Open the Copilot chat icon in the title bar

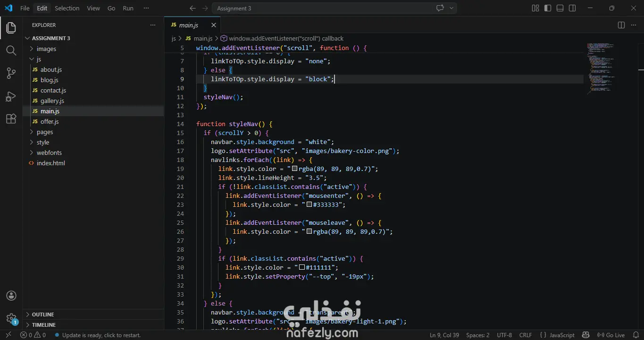tap(441, 8)
